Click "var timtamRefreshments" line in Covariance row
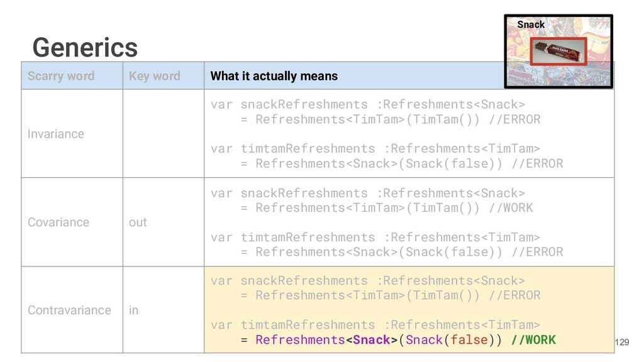Viewport: 644px width, 362px height. click(x=375, y=237)
